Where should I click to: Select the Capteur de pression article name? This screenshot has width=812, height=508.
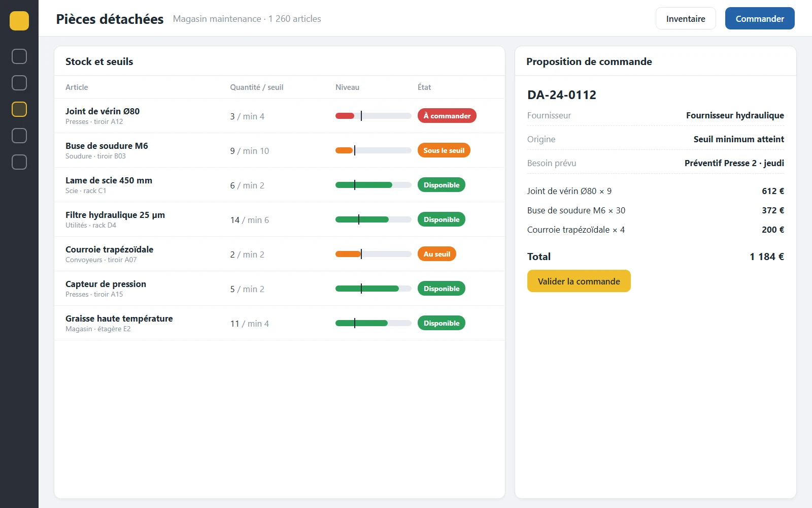tap(106, 284)
